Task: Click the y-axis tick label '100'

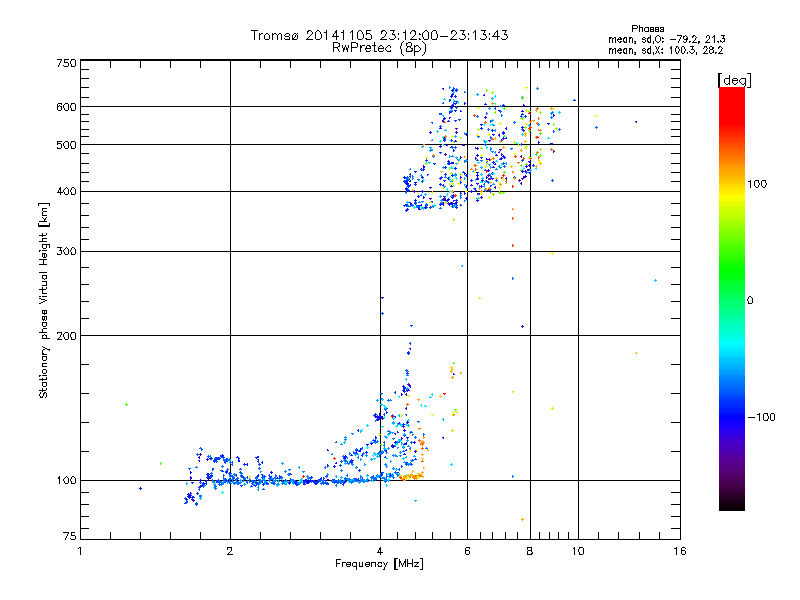Action: pos(66,481)
